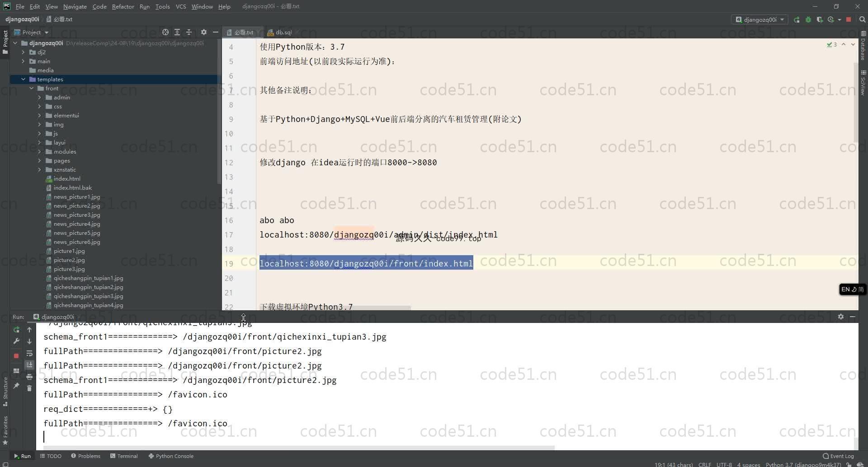Collapse the front folder
Image resolution: width=868 pixels, height=467 pixels.
click(31, 88)
